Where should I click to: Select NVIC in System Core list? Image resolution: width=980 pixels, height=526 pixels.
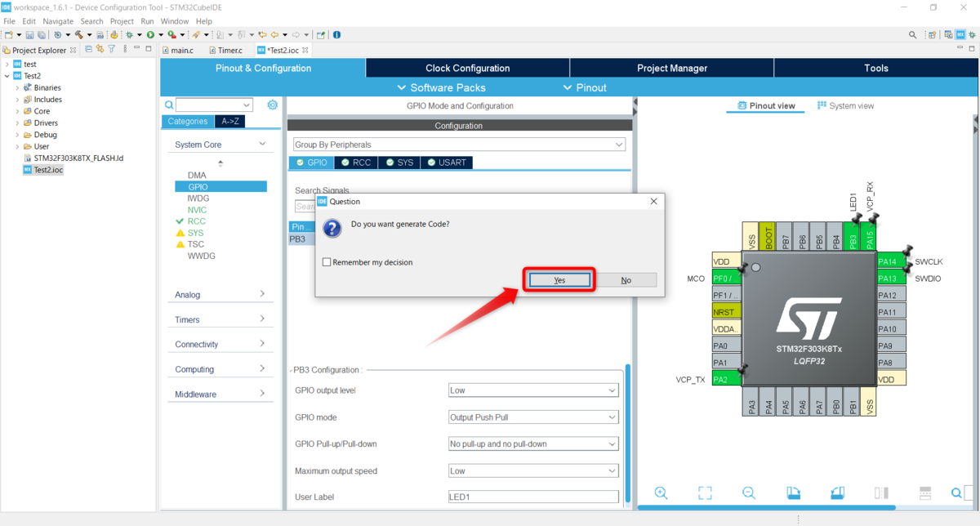click(x=197, y=210)
